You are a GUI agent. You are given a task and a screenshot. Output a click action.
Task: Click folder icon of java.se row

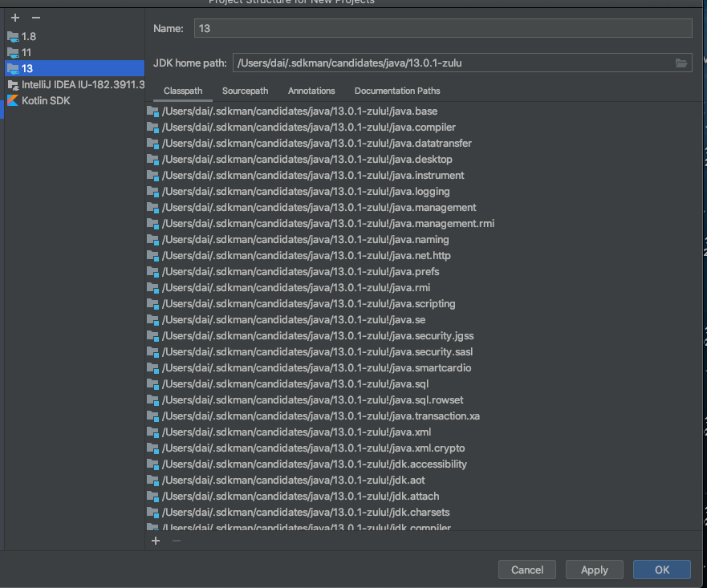(x=152, y=320)
